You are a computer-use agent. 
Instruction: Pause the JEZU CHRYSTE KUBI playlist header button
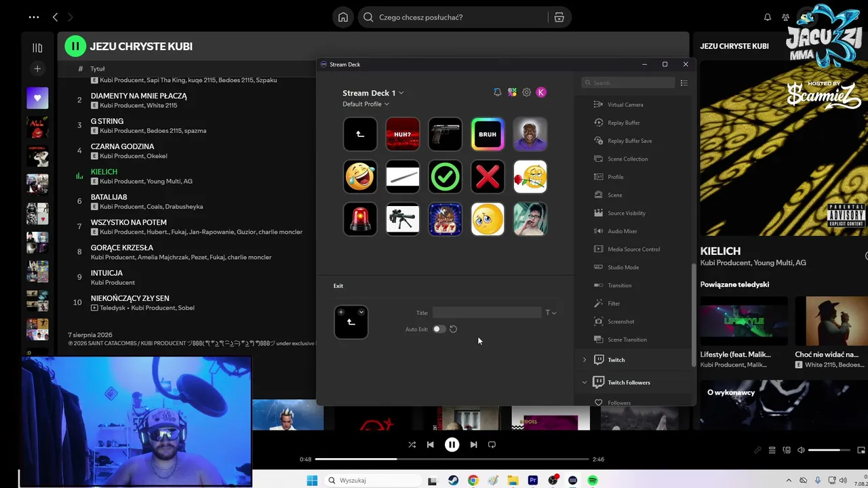click(75, 46)
